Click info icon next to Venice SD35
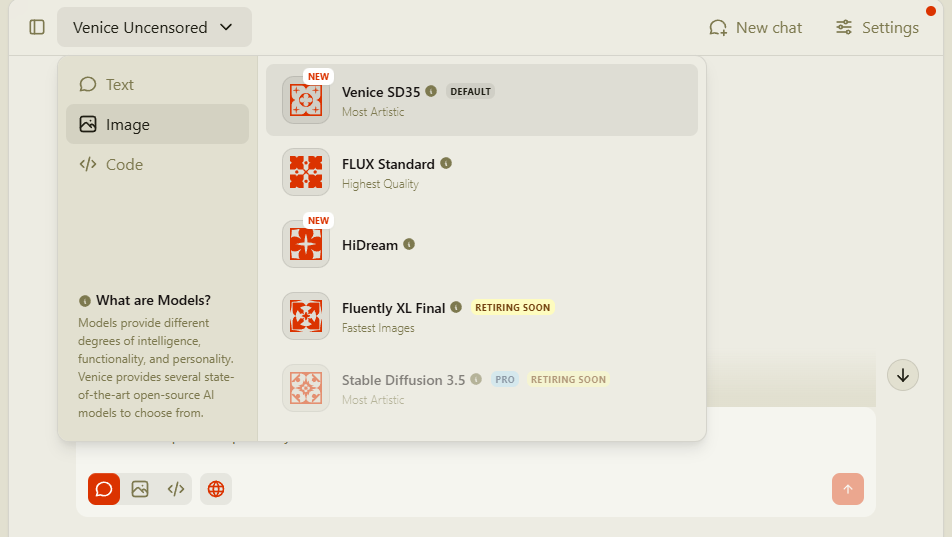952x537 pixels. [x=431, y=91]
